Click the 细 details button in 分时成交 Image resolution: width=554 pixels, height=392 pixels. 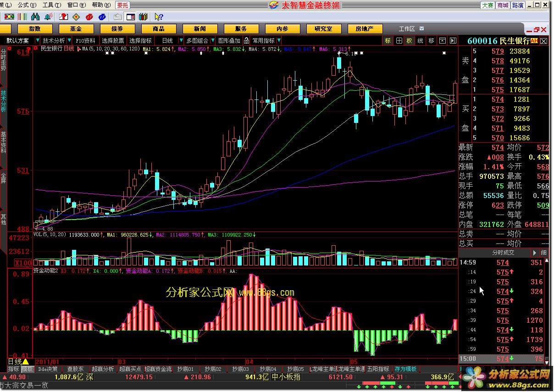click(x=543, y=253)
